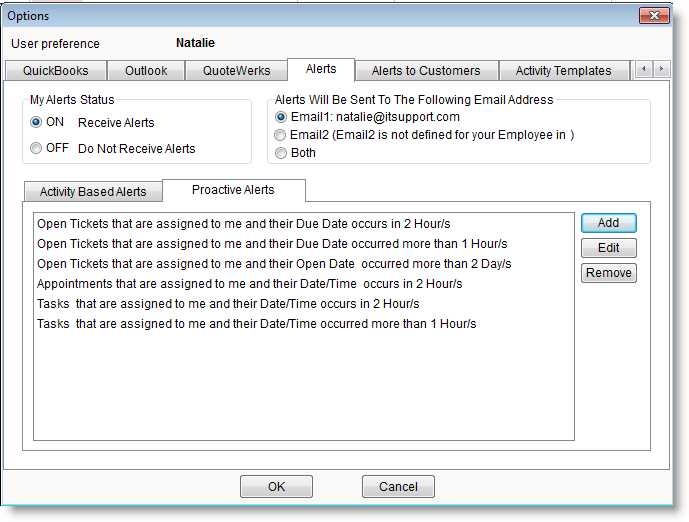Open the QuickBooks tab
This screenshot has width=689, height=522.
point(56,71)
